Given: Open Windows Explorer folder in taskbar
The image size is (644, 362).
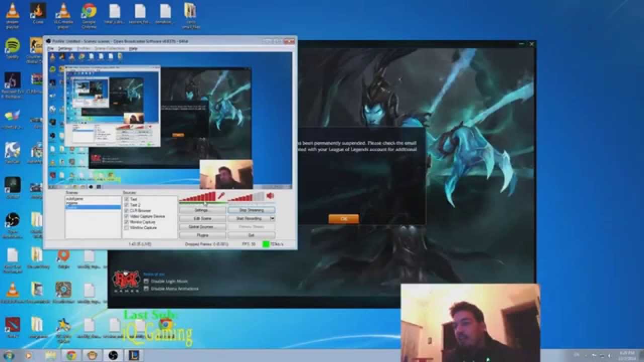Looking at the screenshot, I should [50, 355].
